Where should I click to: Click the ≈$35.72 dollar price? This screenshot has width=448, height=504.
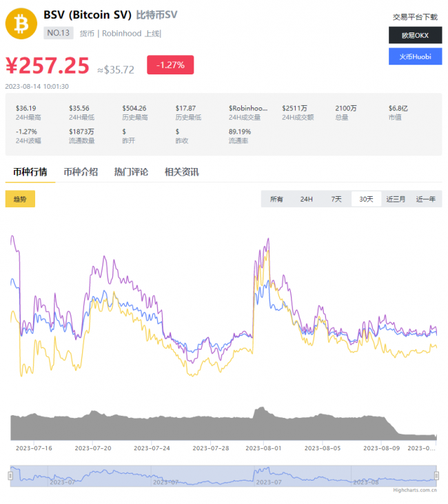click(116, 70)
